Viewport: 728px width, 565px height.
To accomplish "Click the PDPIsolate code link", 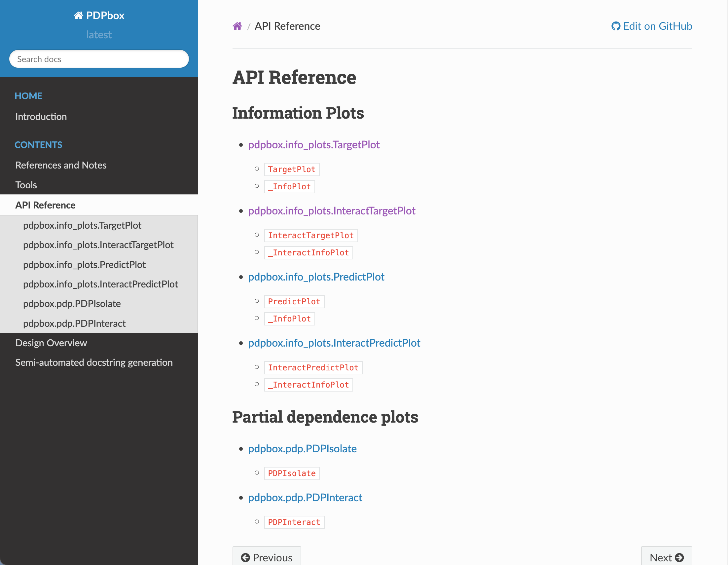I will point(292,473).
